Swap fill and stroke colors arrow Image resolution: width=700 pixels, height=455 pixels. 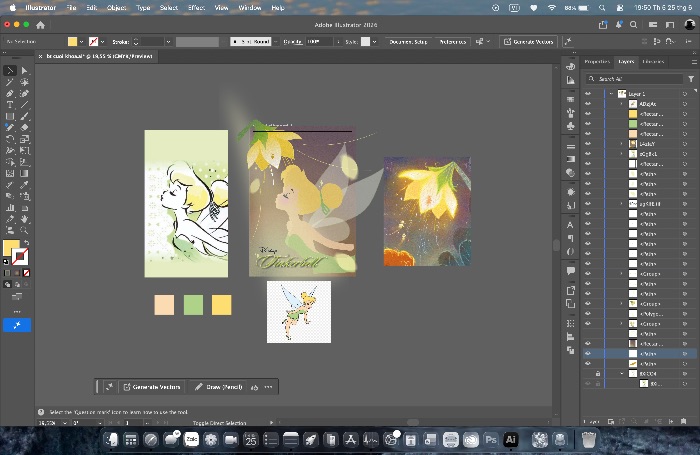pos(26,242)
